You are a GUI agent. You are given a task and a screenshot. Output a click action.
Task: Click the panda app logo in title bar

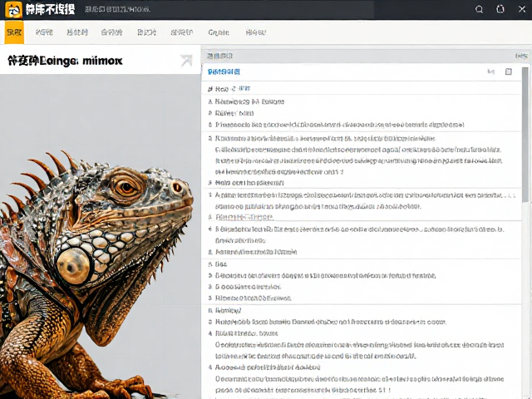pos(13,9)
